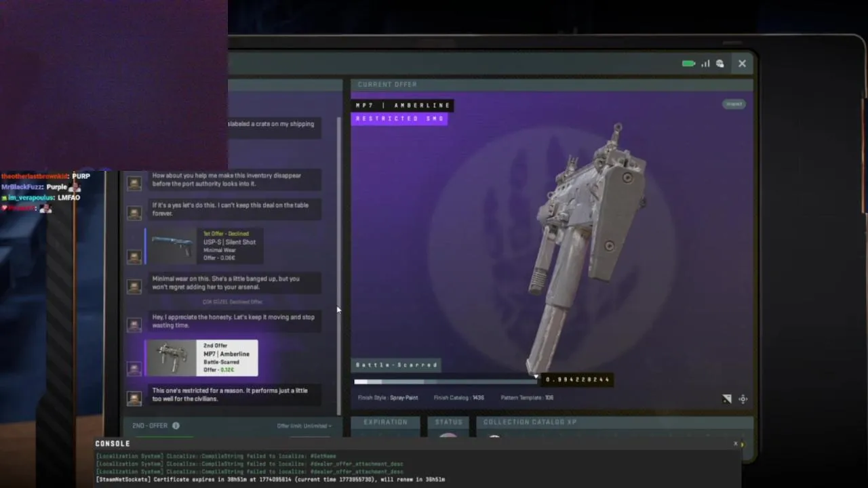Viewport: 868px width, 488px height.
Task: Click the signal strength bars icon
Action: (x=705, y=64)
